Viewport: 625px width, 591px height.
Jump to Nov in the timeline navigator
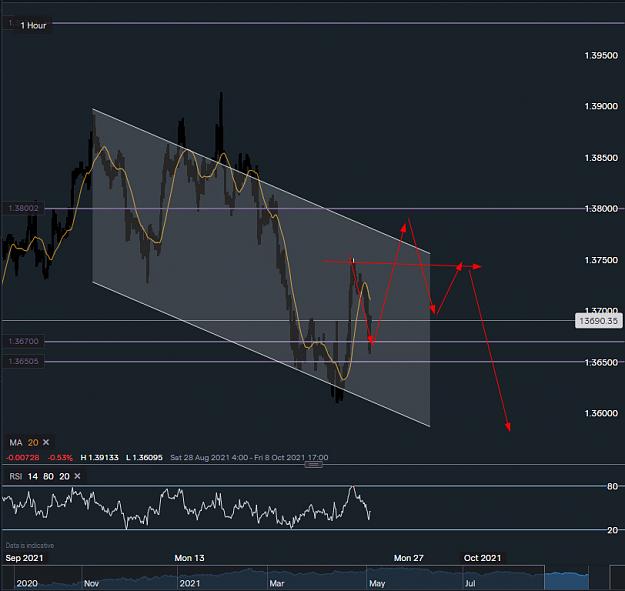tap(91, 583)
